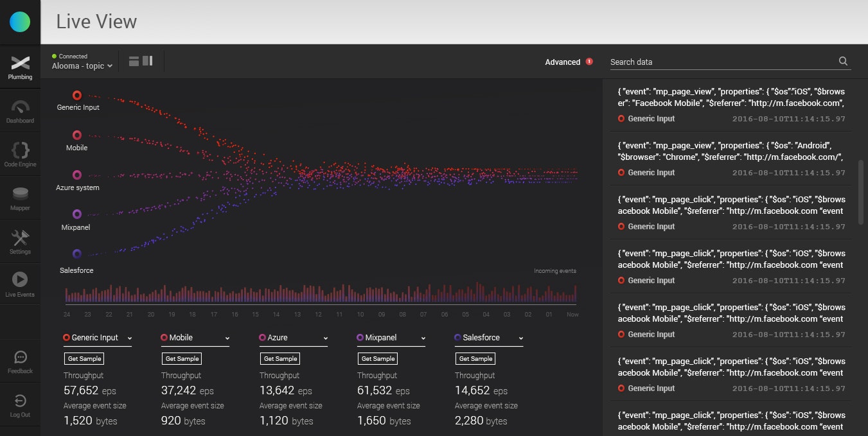The width and height of the screenshot is (868, 436).
Task: Open the Plumbing section in sidebar
Action: point(20,67)
